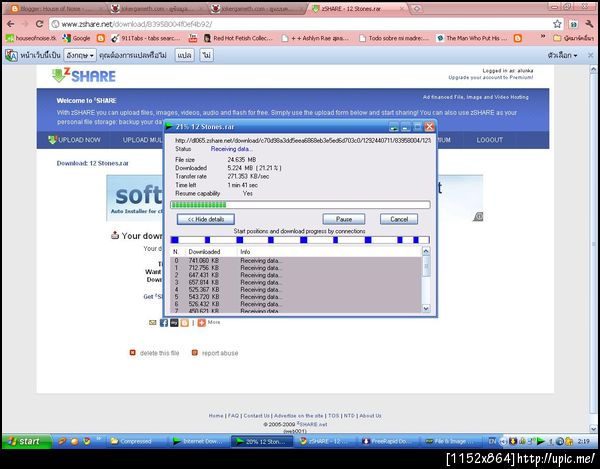Click the connections progress strip
Screen dimensions: 600x469
point(300,240)
